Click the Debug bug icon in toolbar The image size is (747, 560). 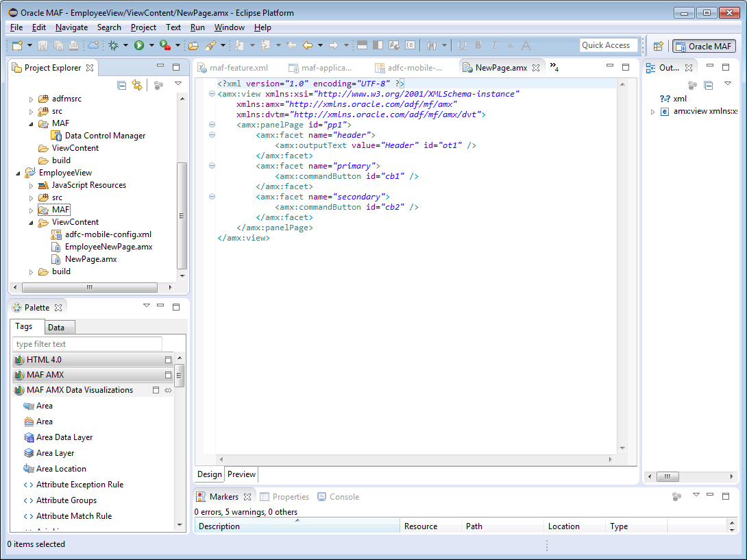click(x=113, y=45)
